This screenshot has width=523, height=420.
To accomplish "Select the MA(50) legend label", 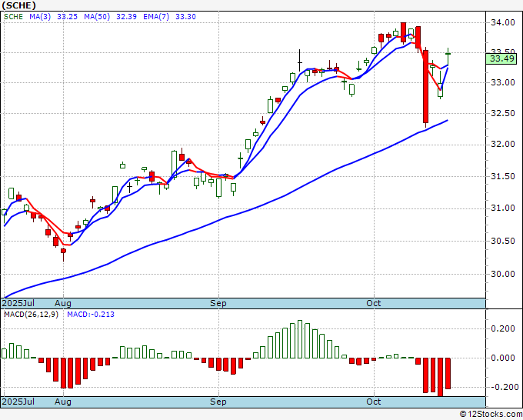I will click(97, 17).
